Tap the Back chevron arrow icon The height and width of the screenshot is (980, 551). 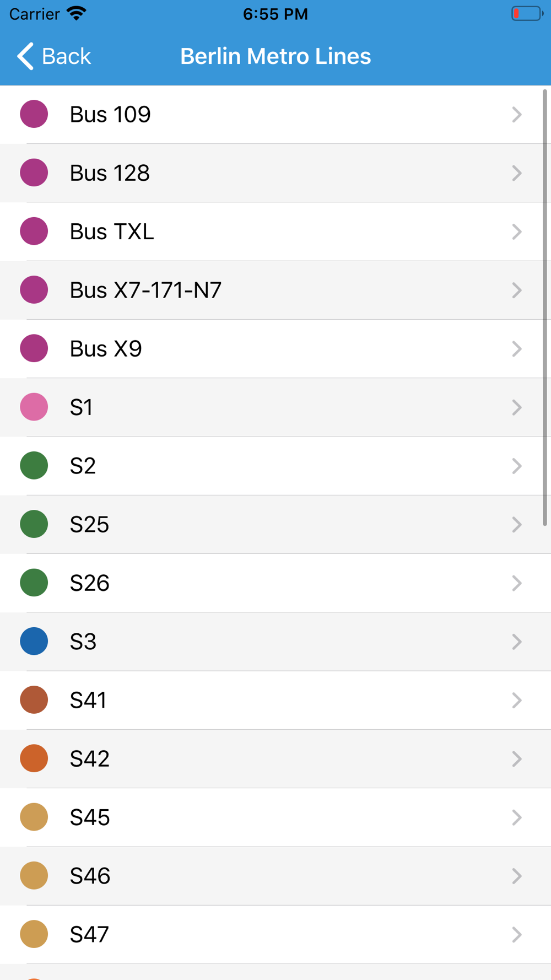(x=25, y=56)
